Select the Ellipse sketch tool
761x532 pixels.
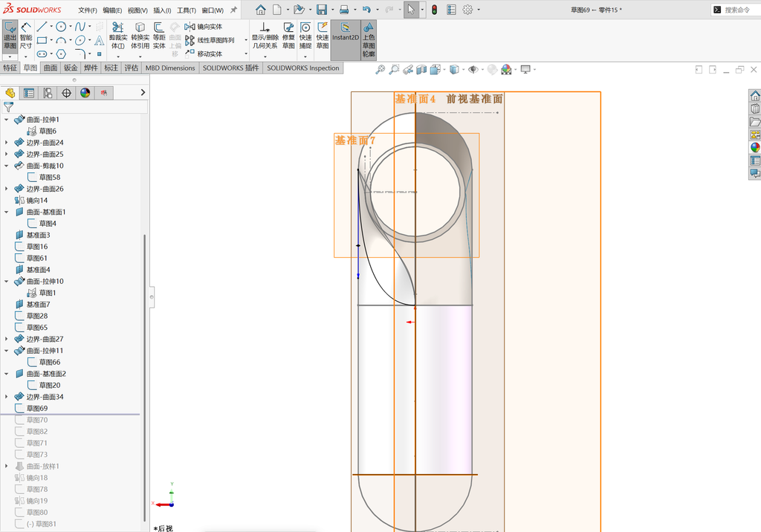[80, 40]
